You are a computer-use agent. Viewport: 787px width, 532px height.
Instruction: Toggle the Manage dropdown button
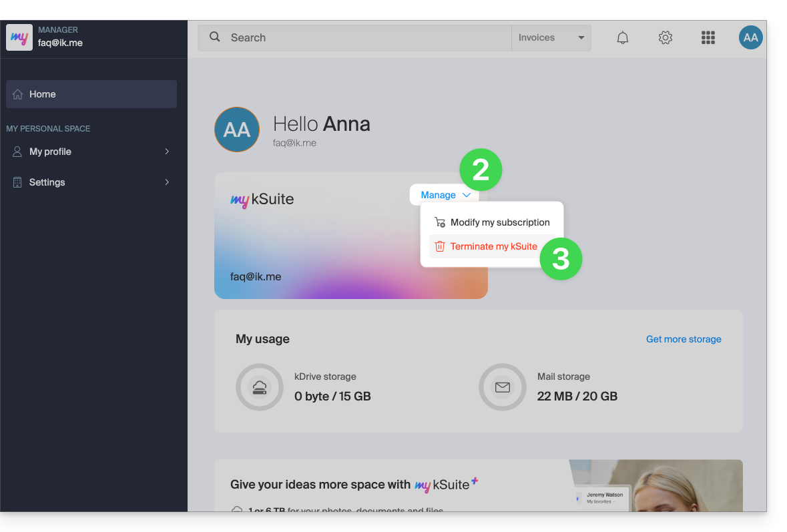445,195
